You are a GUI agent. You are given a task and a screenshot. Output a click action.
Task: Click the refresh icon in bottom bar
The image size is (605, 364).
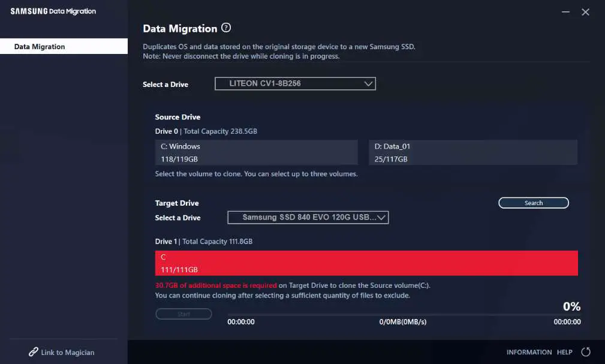point(586,351)
